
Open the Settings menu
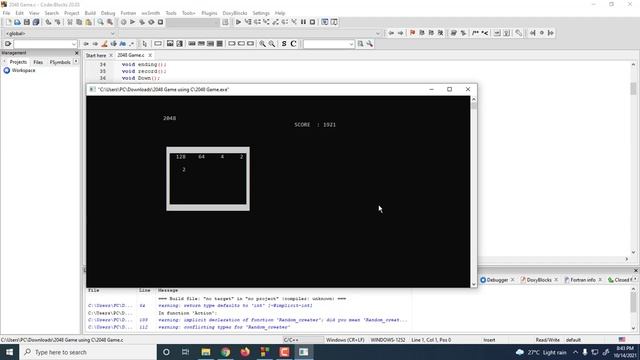coord(261,13)
